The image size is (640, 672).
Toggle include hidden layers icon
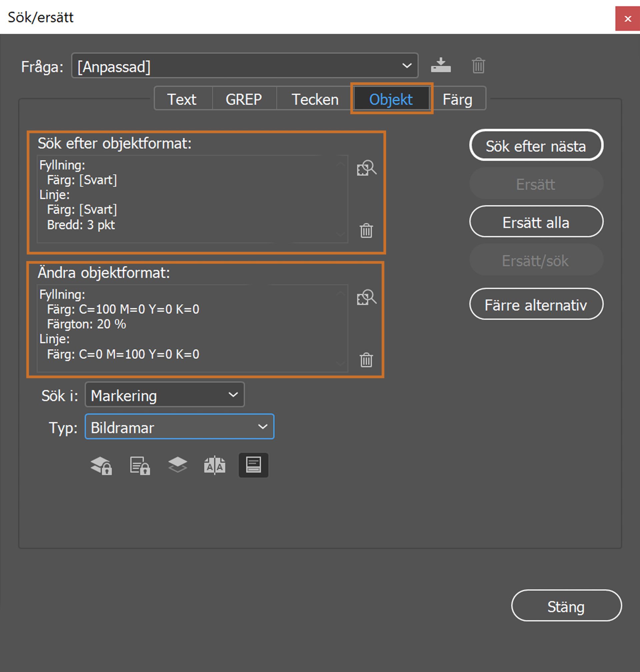pyautogui.click(x=178, y=465)
